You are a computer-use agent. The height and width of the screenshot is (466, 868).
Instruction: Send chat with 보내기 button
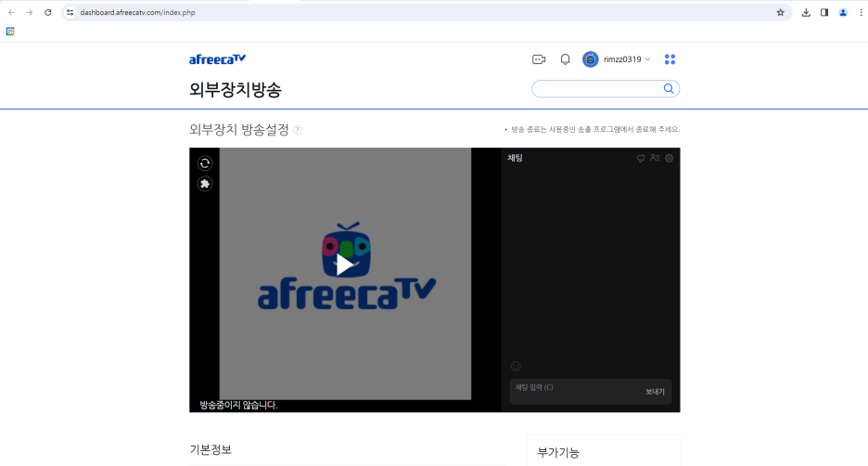pos(655,392)
